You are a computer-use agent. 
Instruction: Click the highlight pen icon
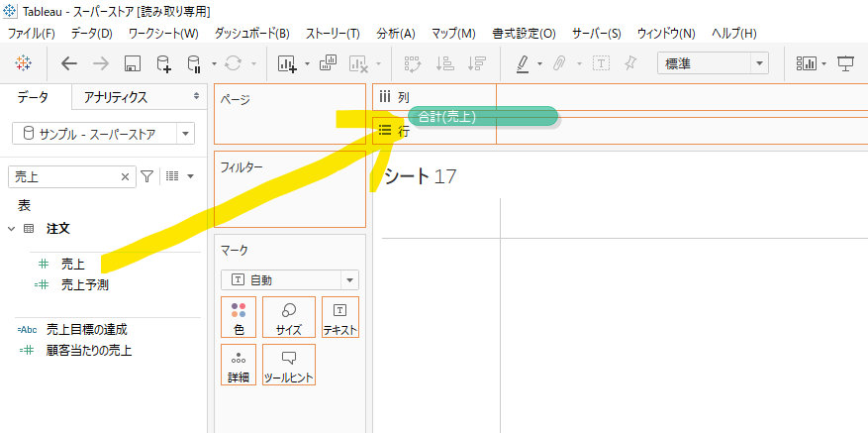pyautogui.click(x=523, y=63)
